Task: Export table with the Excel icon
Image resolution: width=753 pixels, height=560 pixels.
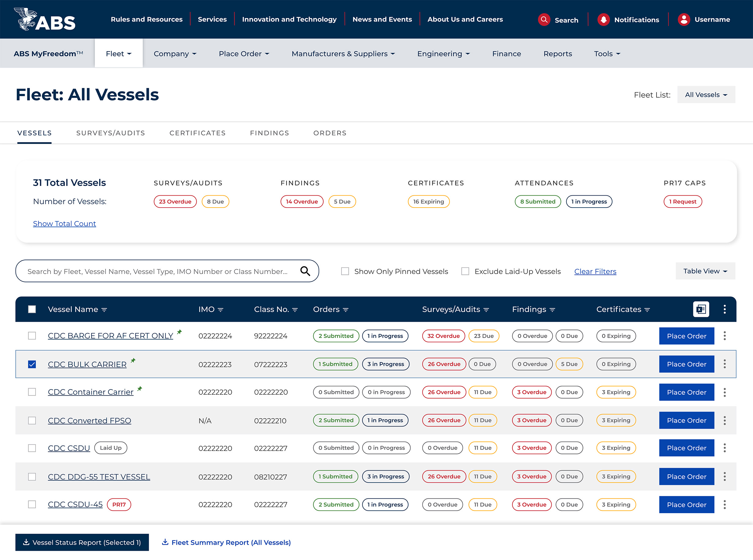Action: click(x=701, y=309)
